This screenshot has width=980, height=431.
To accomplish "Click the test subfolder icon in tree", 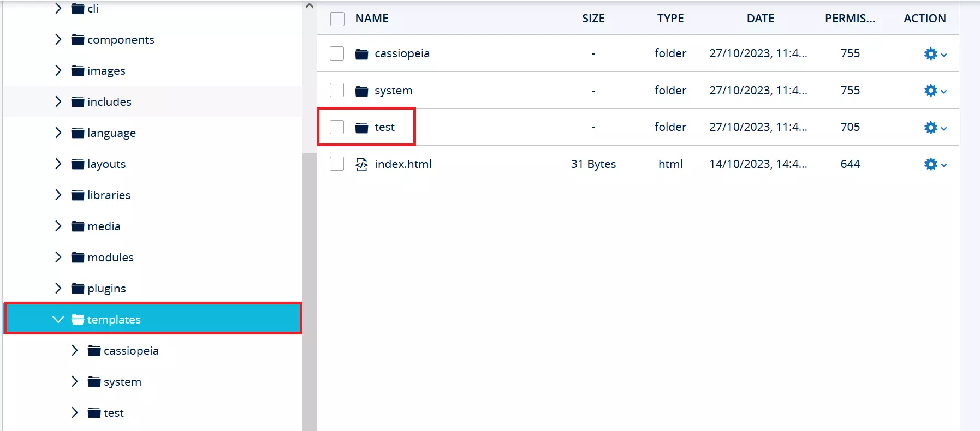I will pyautogui.click(x=94, y=413).
